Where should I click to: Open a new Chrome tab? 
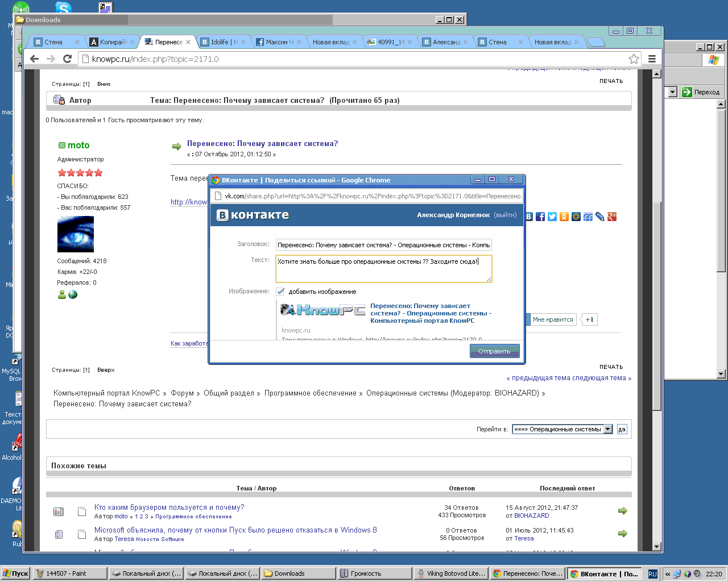tap(595, 42)
